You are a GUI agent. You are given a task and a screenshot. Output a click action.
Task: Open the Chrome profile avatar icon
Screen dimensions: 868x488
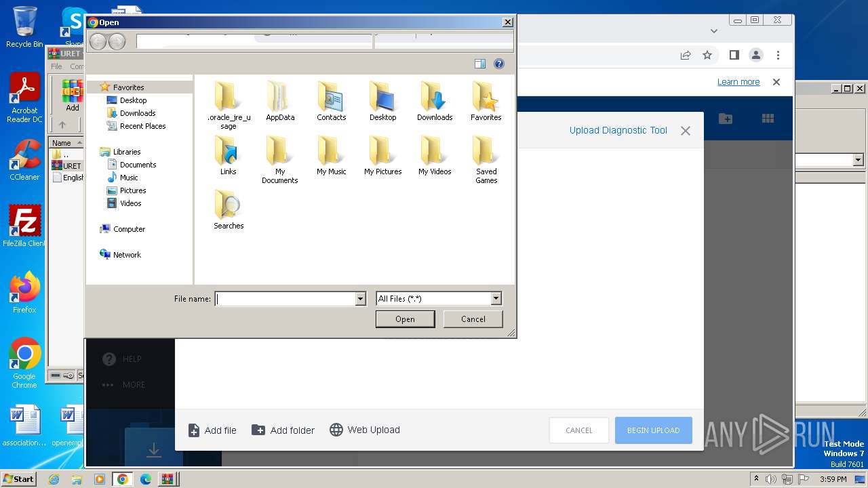pos(756,55)
